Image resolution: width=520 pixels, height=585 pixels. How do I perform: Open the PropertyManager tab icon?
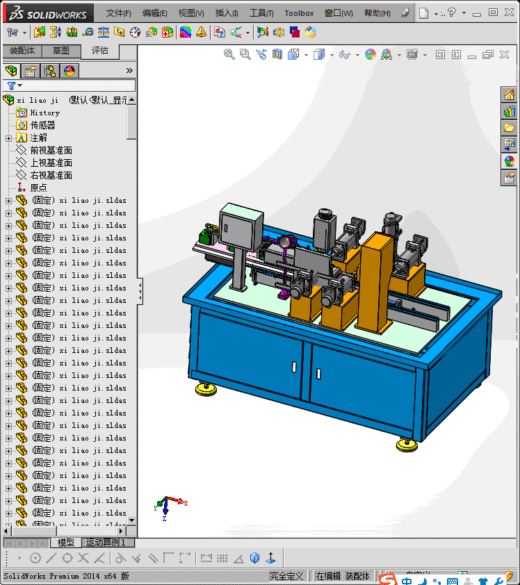[30, 71]
